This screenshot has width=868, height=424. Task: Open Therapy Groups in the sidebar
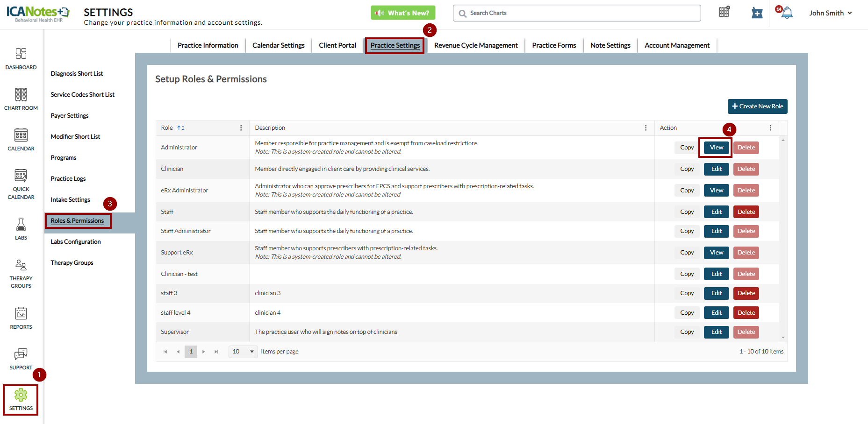21,266
